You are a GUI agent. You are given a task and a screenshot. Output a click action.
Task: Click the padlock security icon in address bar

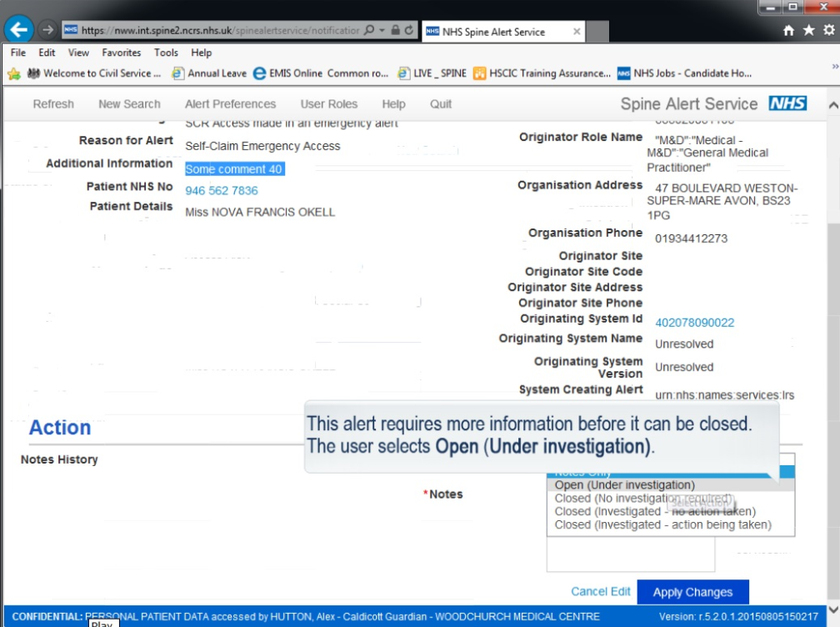[x=395, y=30]
